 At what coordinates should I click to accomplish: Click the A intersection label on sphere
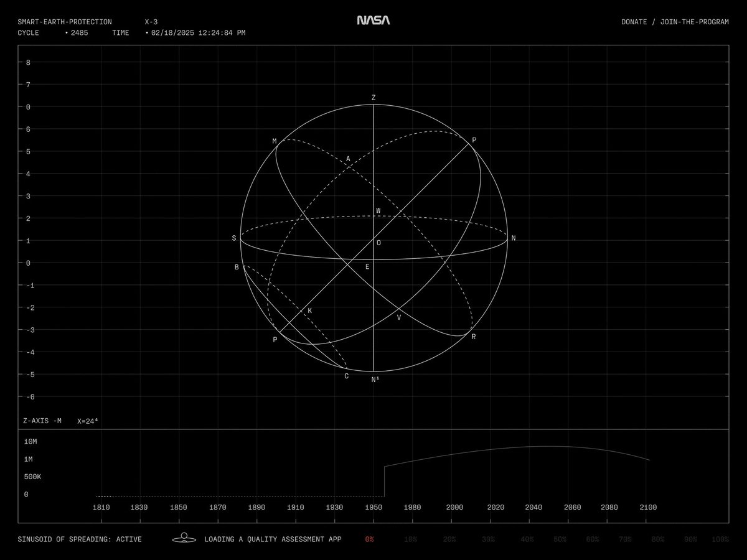(x=349, y=160)
